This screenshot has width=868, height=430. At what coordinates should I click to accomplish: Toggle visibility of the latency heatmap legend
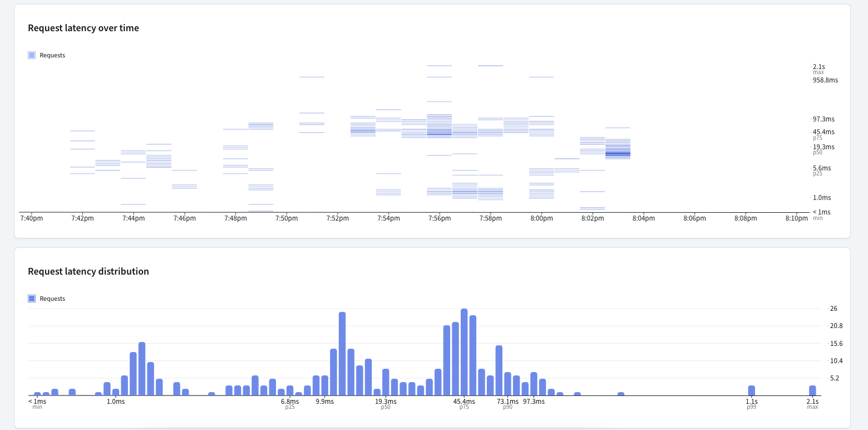click(46, 55)
